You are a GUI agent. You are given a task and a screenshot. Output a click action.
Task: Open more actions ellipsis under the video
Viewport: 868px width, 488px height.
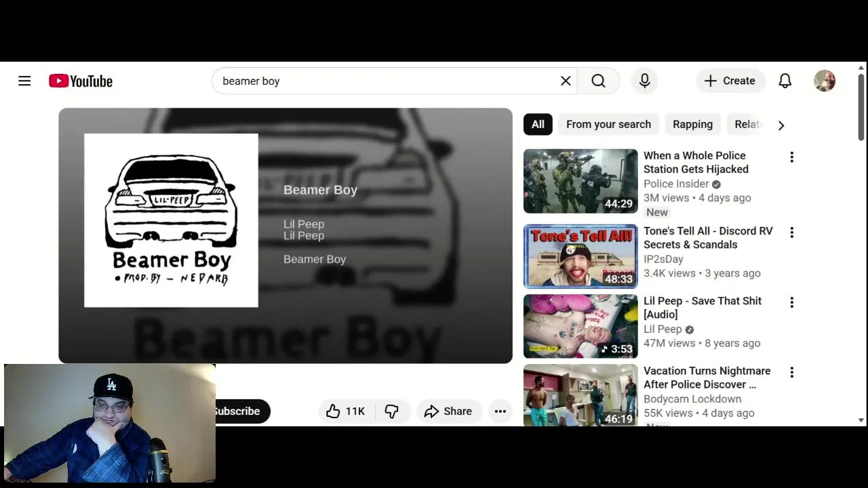point(500,411)
